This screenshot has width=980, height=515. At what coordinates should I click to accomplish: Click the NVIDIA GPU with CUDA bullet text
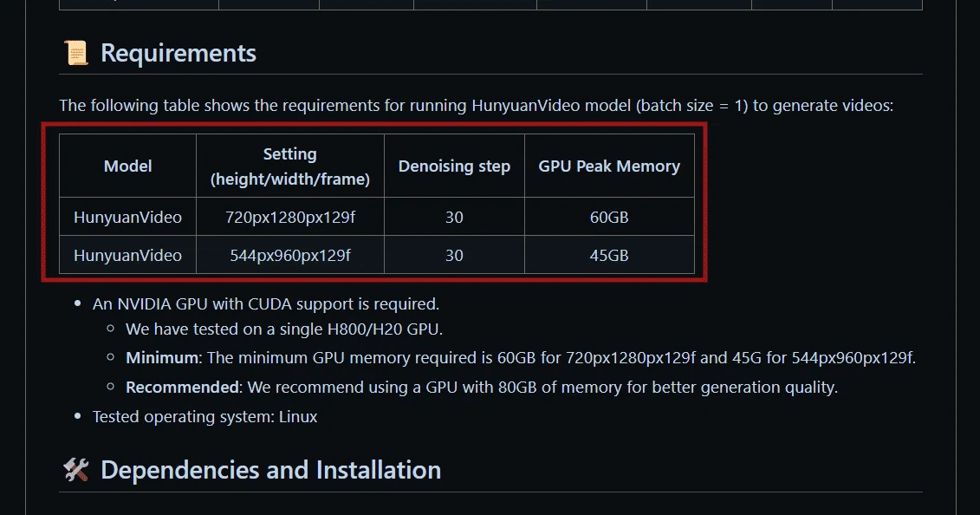click(x=266, y=303)
